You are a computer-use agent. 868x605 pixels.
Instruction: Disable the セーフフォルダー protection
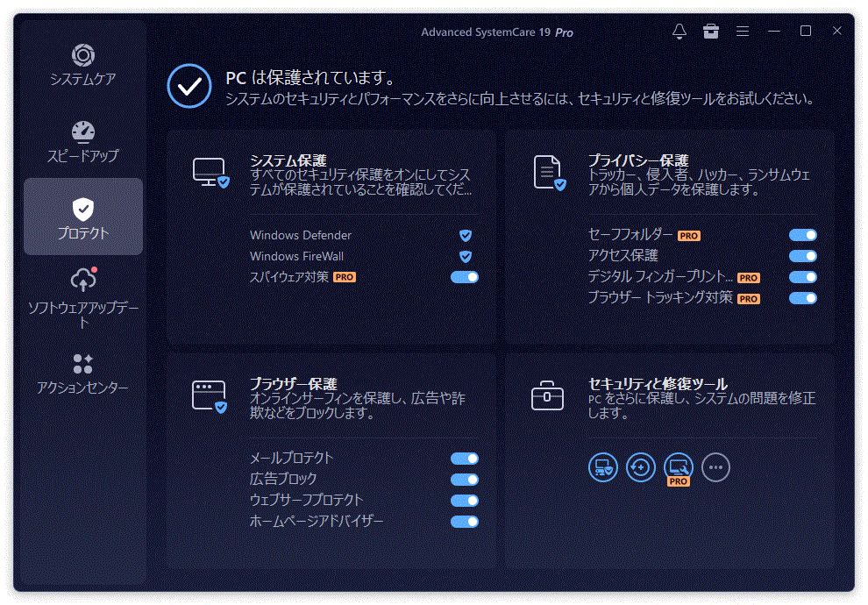tap(802, 235)
